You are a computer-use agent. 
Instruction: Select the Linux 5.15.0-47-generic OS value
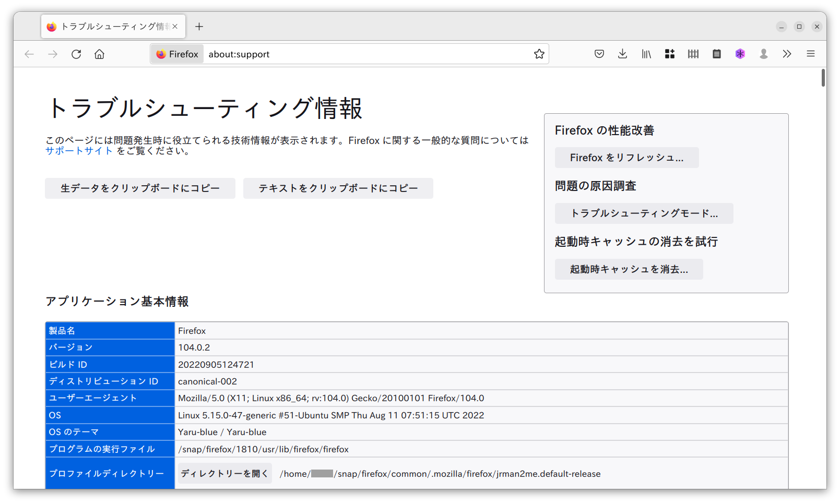[x=331, y=415]
